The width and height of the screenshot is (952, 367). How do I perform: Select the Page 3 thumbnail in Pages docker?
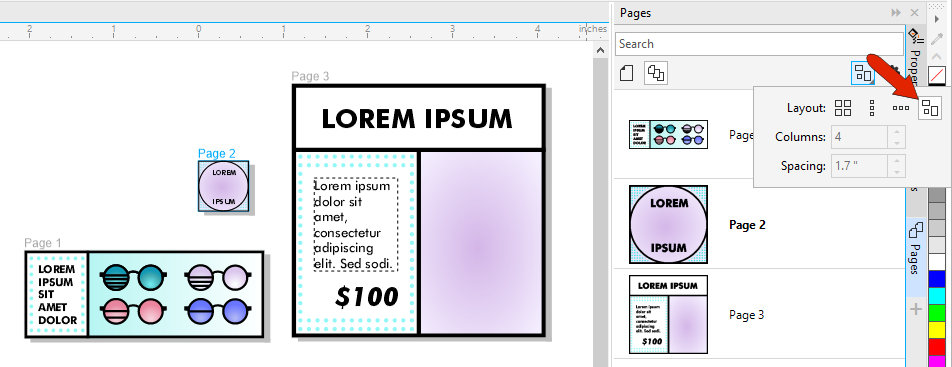(x=668, y=314)
